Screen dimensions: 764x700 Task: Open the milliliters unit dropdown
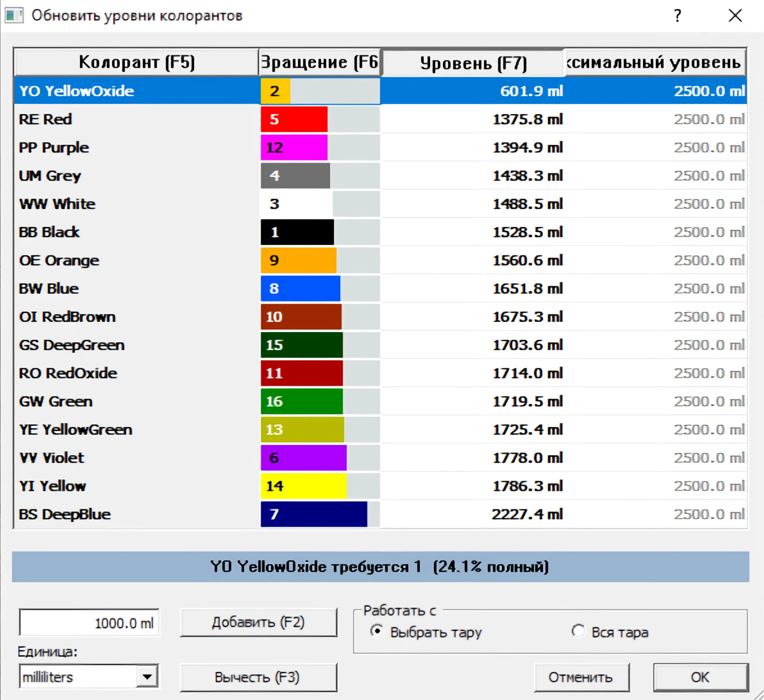point(147,677)
